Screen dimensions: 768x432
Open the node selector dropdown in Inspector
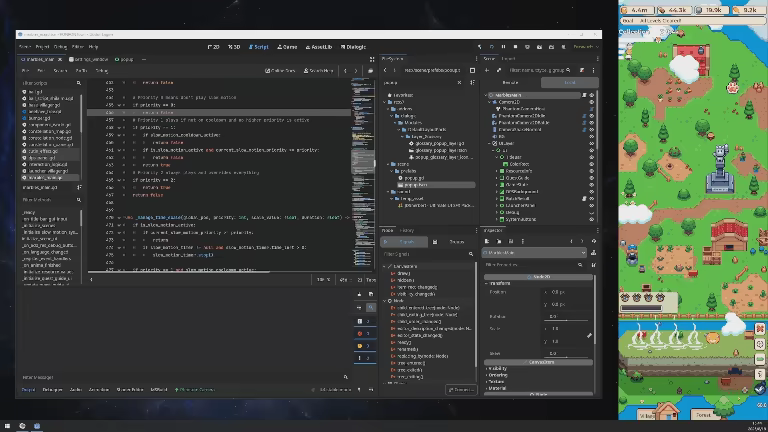tap(534, 253)
